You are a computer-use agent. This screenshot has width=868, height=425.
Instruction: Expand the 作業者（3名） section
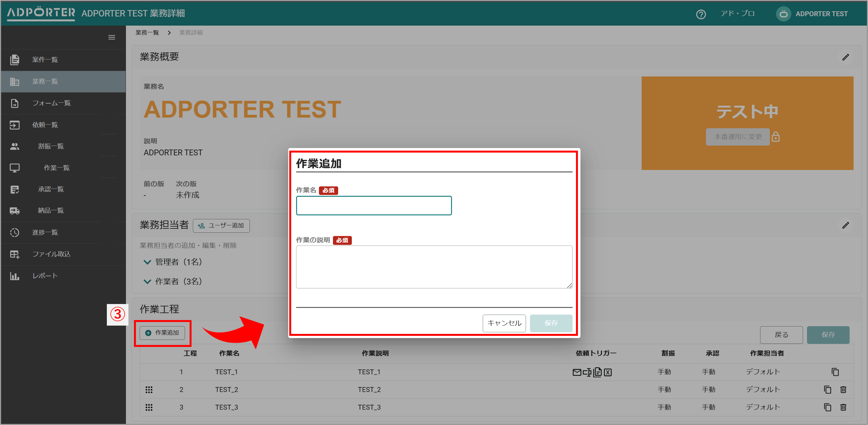147,282
